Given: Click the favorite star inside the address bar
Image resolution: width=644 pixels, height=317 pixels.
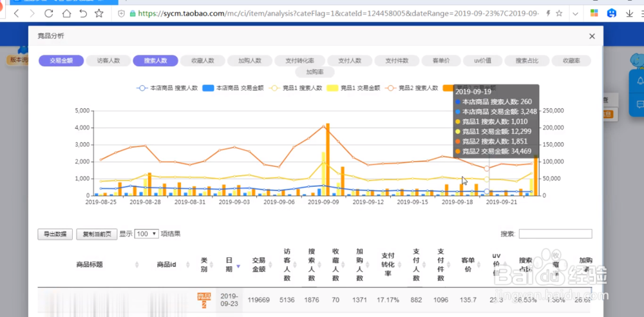Looking at the screenshot, I should tap(559, 14).
